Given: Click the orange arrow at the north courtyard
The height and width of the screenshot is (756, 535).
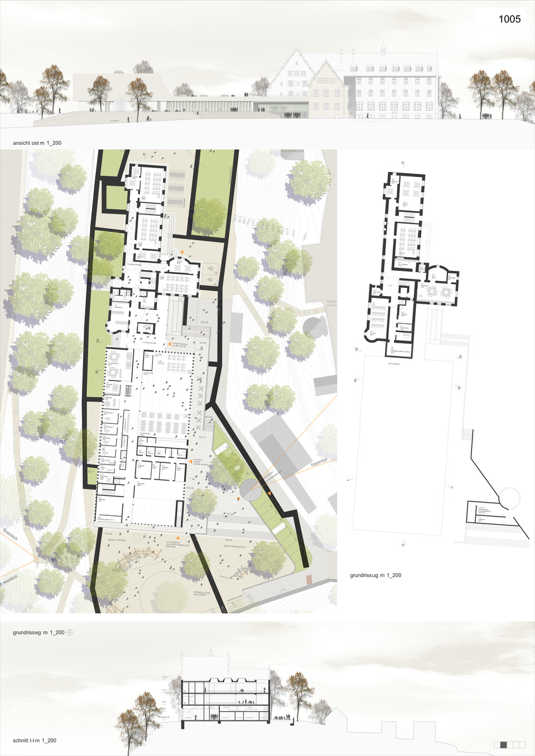Looking at the screenshot, I should pos(183,252).
